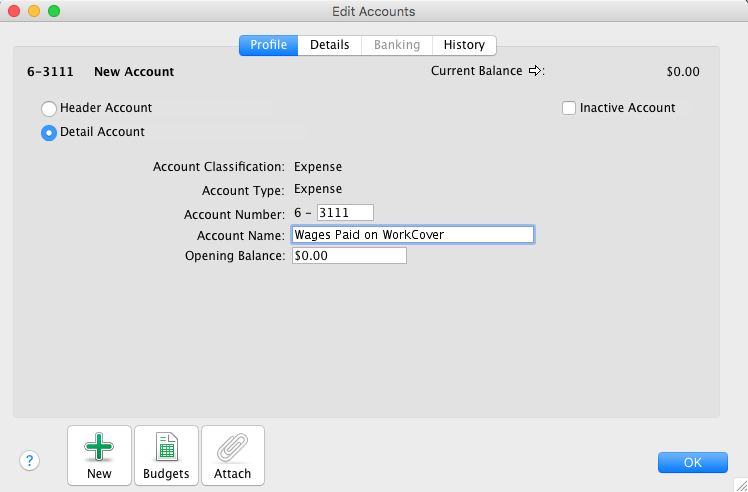Open help with the question mark icon
This screenshot has width=748, height=492.
pyautogui.click(x=30, y=460)
